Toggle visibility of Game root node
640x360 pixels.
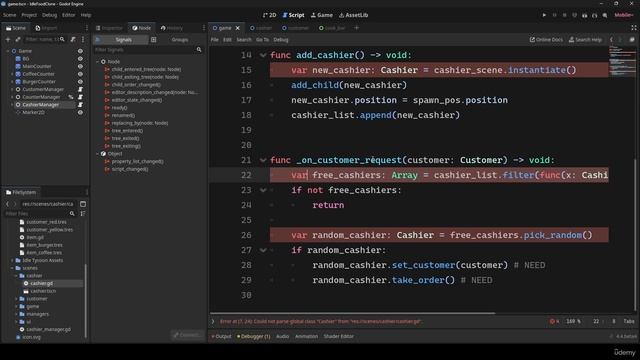pos(80,51)
